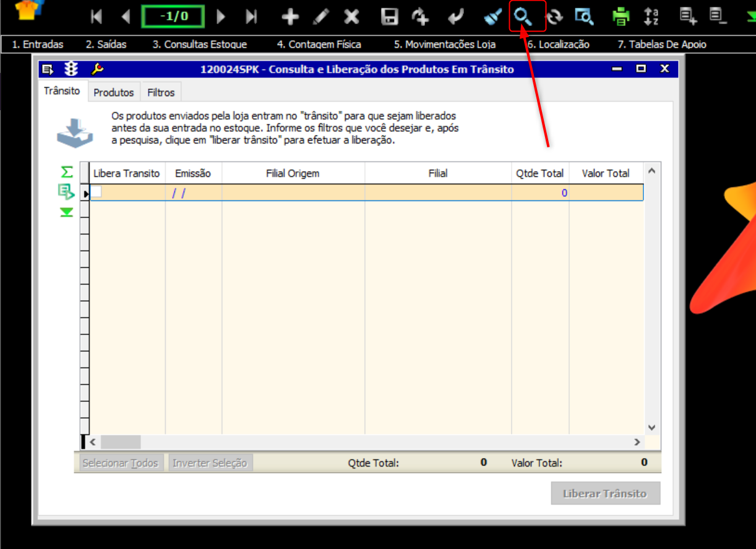
Task: Maximize the Consulta e Liberação window
Action: click(x=641, y=69)
